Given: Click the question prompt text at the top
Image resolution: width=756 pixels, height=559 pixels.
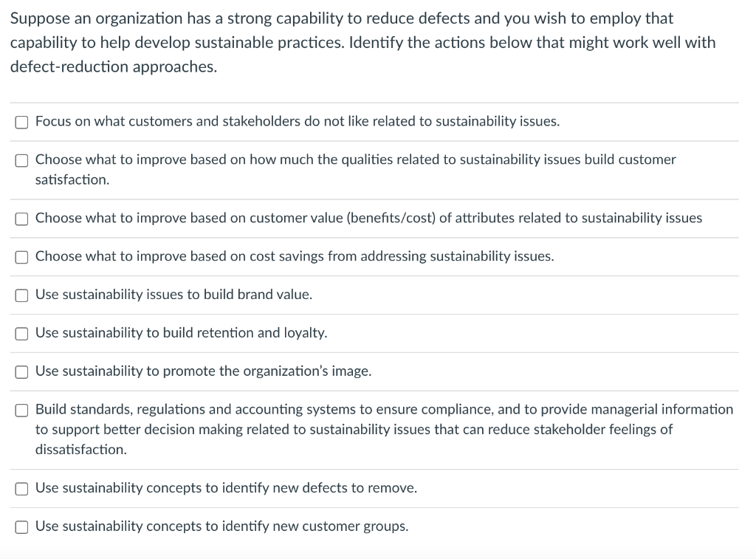Looking at the screenshot, I should pyautogui.click(x=362, y=42).
